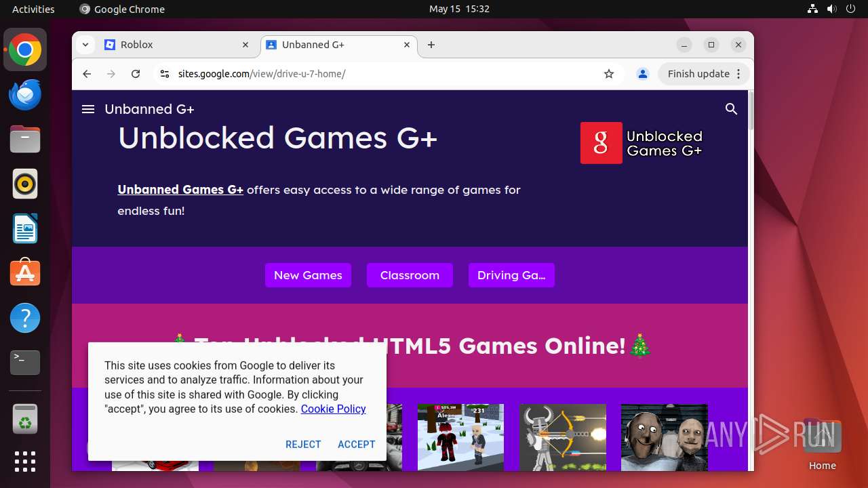Open the Cookie Policy link

pos(333,409)
